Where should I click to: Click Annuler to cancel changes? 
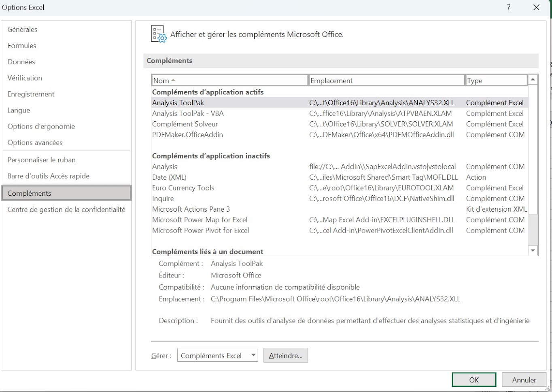click(x=524, y=380)
